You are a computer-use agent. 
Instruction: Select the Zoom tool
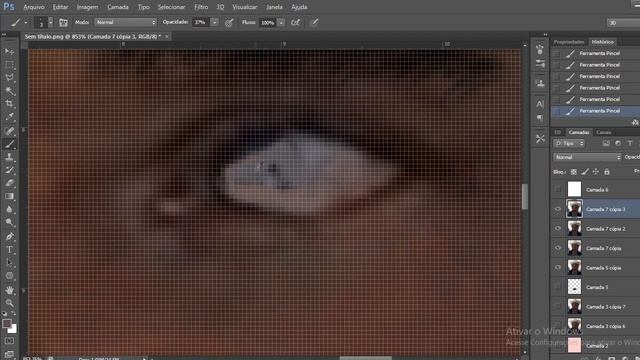click(9, 303)
